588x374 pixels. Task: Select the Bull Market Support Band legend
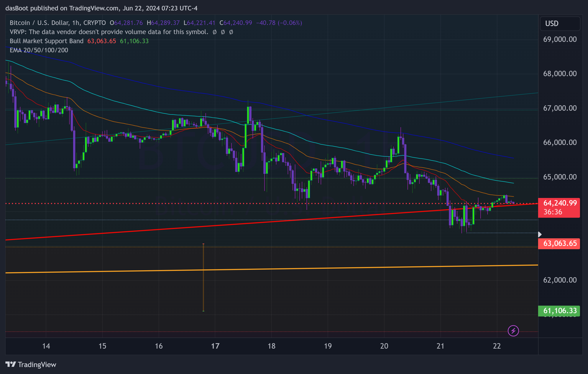46,41
